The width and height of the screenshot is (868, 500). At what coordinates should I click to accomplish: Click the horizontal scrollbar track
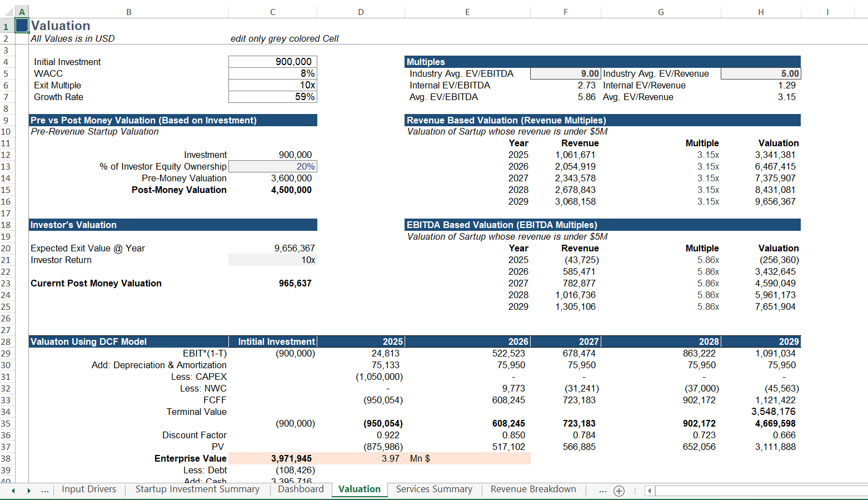[761, 491]
